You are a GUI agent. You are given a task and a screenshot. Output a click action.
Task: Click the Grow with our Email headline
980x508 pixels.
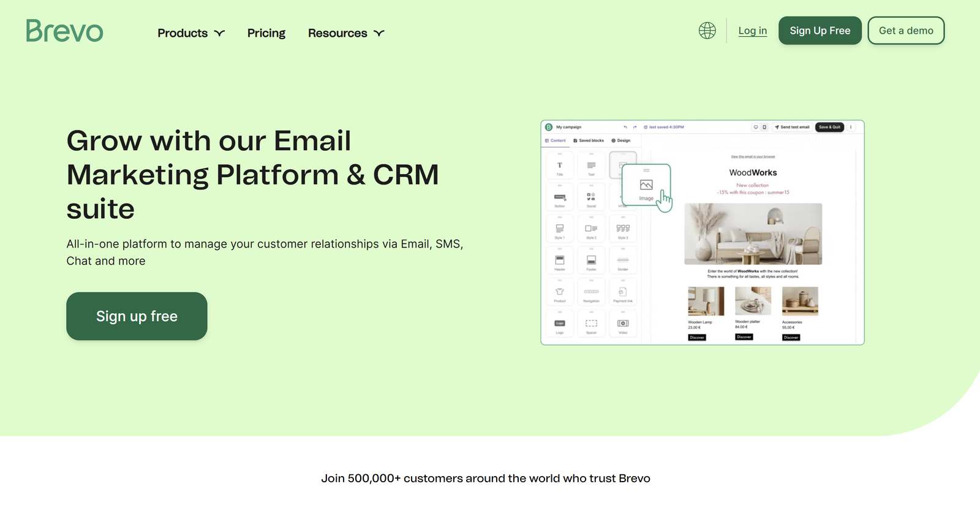tap(252, 175)
